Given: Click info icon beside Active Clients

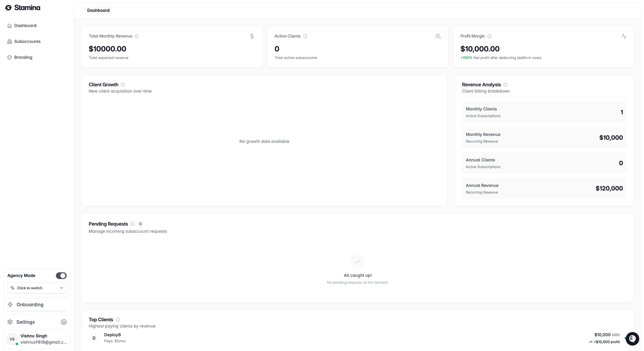Looking at the screenshot, I should (305, 36).
